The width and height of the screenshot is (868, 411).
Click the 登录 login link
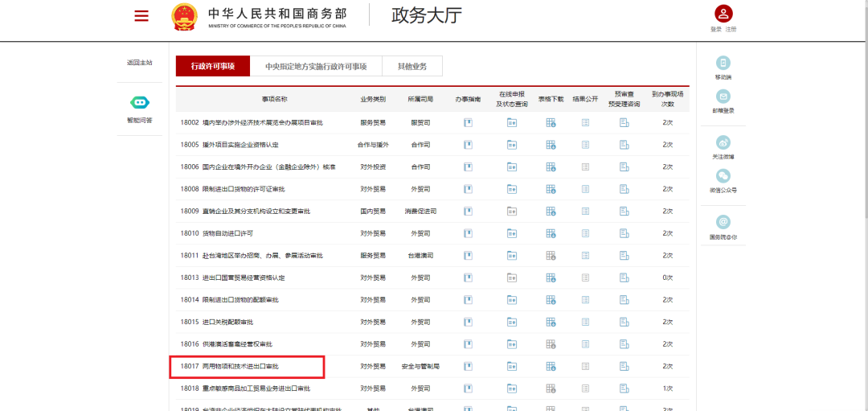(x=715, y=30)
